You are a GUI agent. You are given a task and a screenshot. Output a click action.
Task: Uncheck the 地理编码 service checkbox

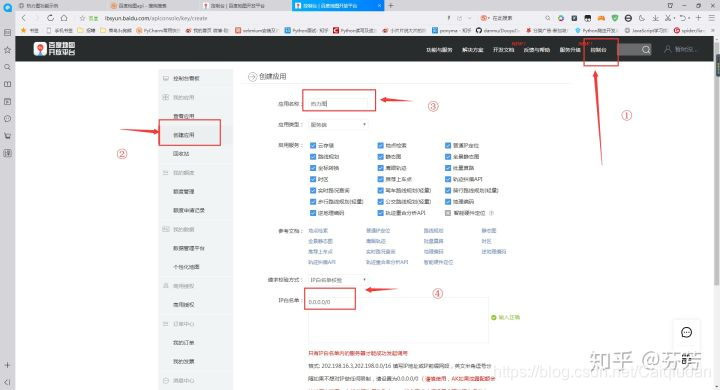pyautogui.click(x=448, y=202)
